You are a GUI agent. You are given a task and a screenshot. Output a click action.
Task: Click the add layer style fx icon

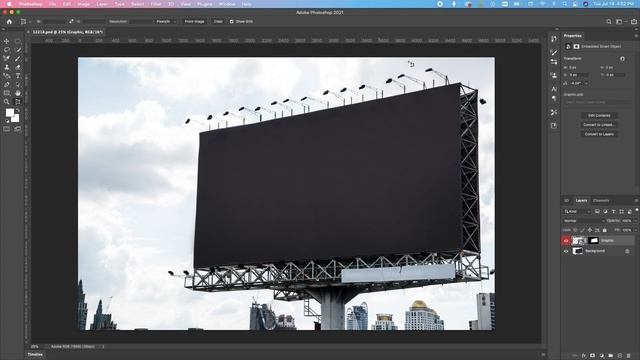pyautogui.click(x=584, y=356)
